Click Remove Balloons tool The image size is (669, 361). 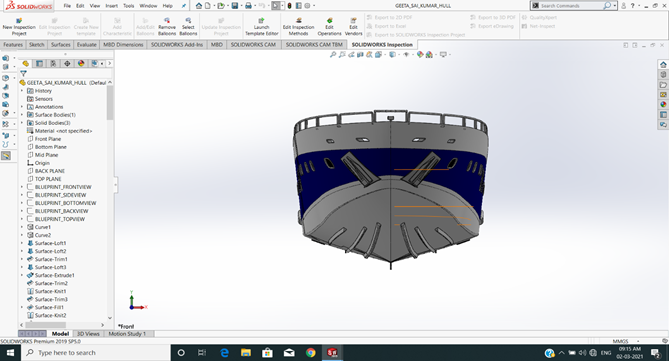point(167,26)
